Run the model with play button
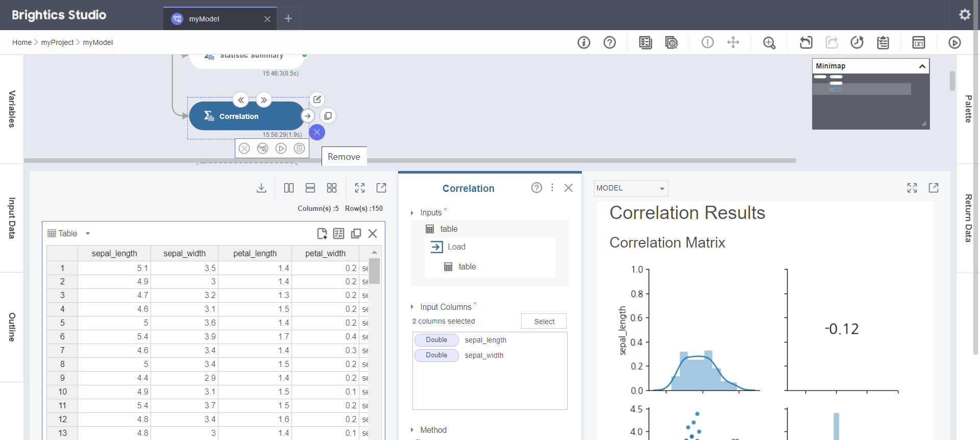 [954, 42]
